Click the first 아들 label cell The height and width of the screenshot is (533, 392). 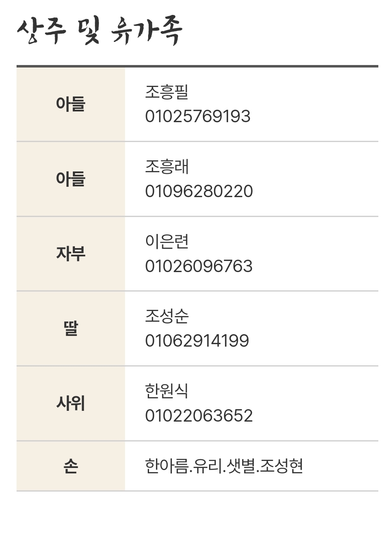(x=71, y=104)
